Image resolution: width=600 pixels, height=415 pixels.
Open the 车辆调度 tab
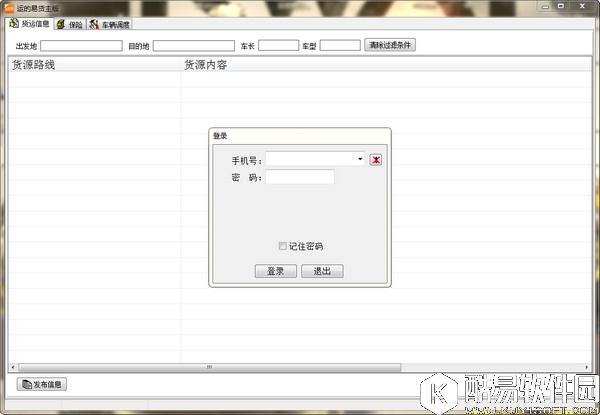[110, 24]
